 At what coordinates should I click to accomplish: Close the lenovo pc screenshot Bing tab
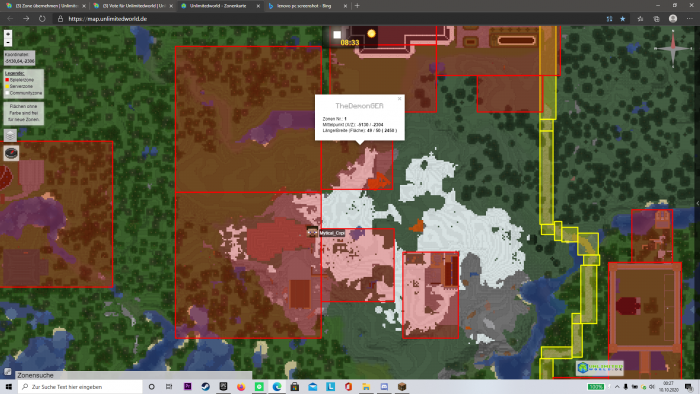click(x=345, y=6)
